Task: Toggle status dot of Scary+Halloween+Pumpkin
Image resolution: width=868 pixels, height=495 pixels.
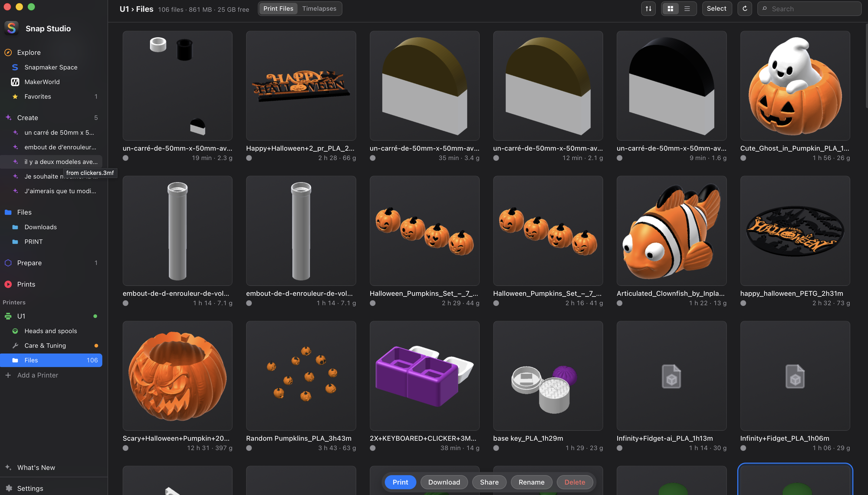Action: [125, 448]
